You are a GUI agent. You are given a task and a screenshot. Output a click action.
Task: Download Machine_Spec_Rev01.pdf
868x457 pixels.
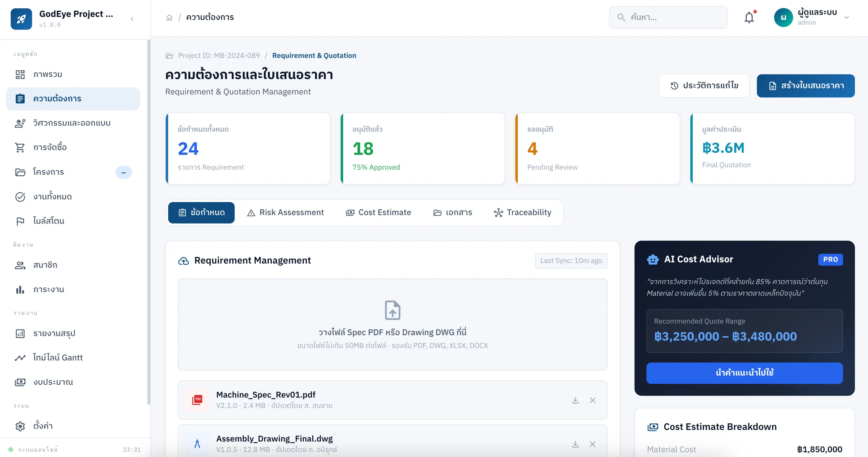[x=575, y=400]
